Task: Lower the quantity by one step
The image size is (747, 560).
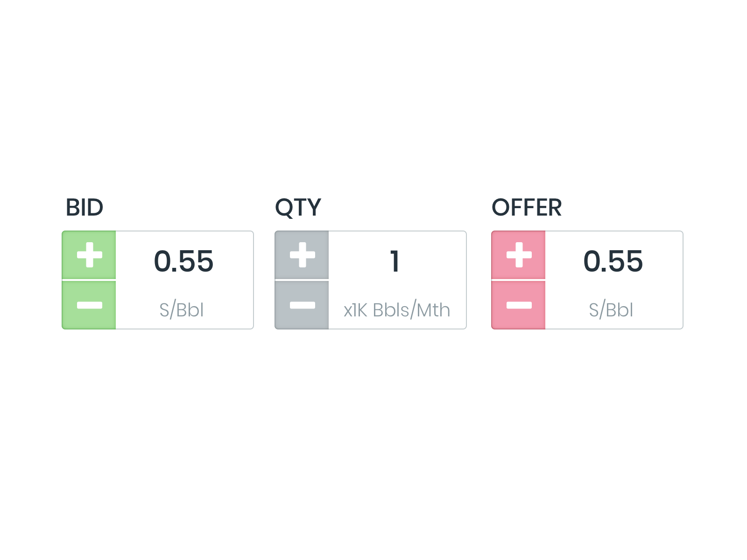Action: [x=302, y=305]
